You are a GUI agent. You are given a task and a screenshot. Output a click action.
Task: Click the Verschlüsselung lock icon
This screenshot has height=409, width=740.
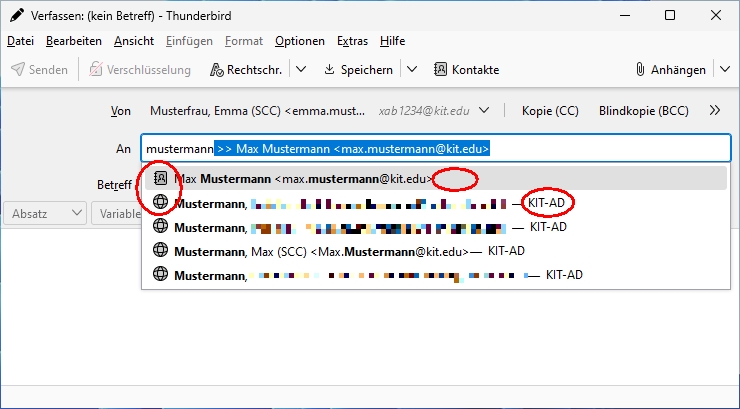tap(96, 70)
